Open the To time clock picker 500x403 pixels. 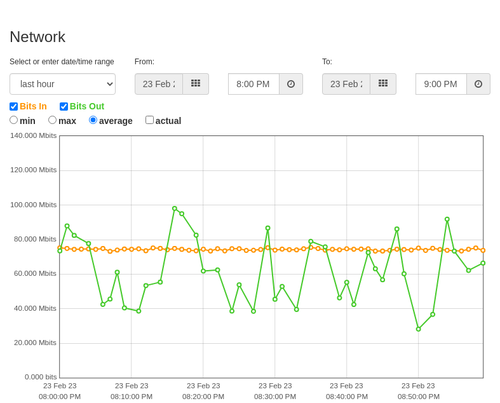(478, 84)
